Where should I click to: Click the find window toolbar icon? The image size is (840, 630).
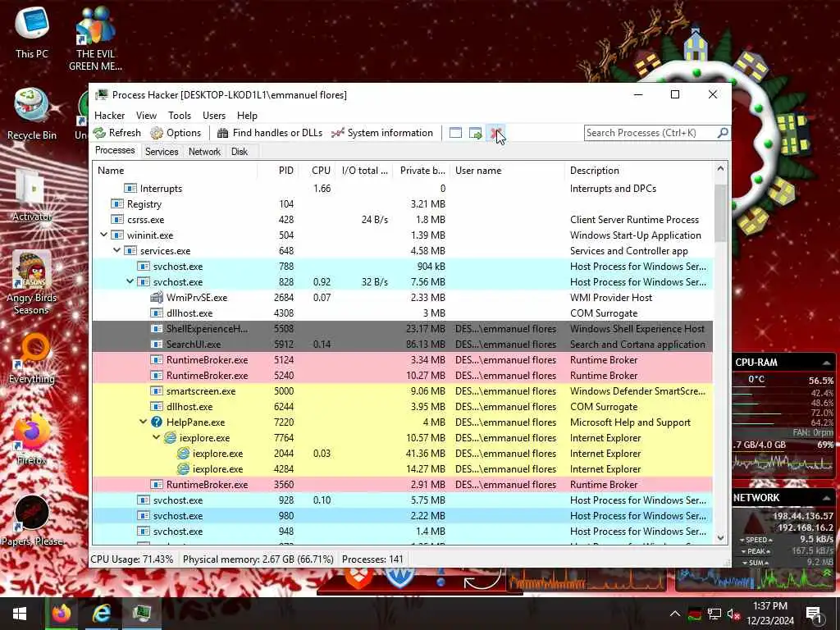coord(455,133)
